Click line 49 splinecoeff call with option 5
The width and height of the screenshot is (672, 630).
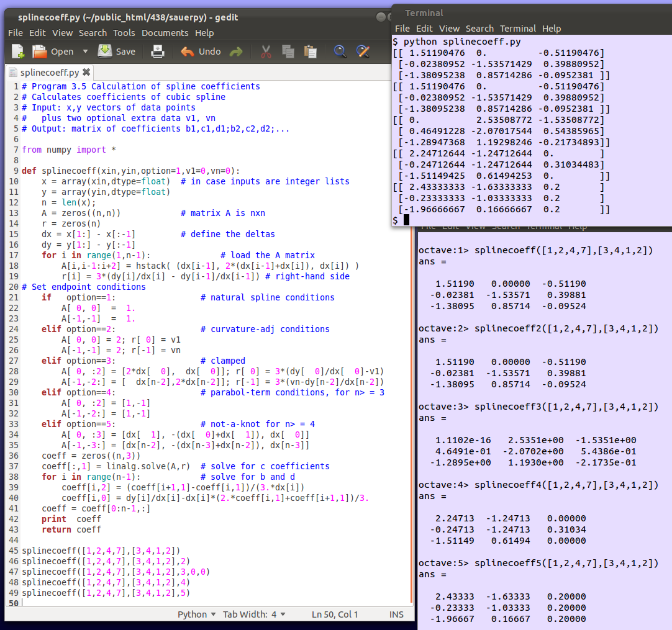[x=106, y=593]
